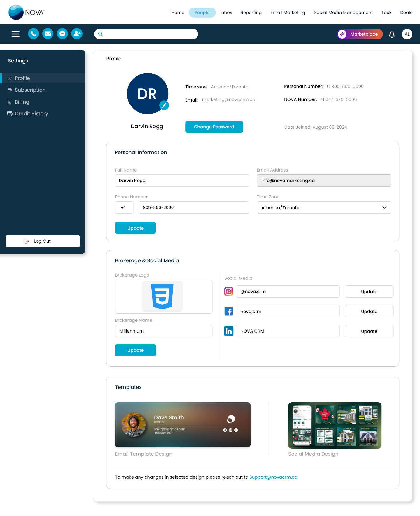Open the chat message bubble icon
420x516 pixels.
(x=62, y=34)
